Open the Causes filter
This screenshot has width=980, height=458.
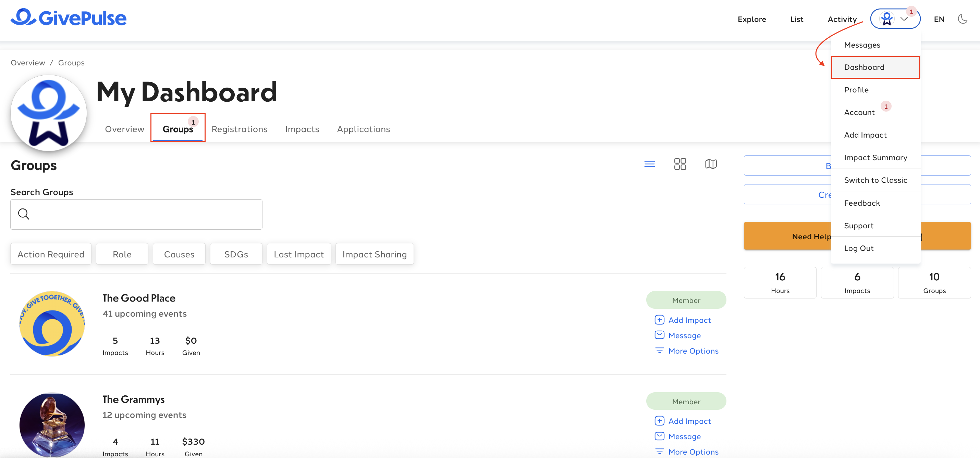179,254
